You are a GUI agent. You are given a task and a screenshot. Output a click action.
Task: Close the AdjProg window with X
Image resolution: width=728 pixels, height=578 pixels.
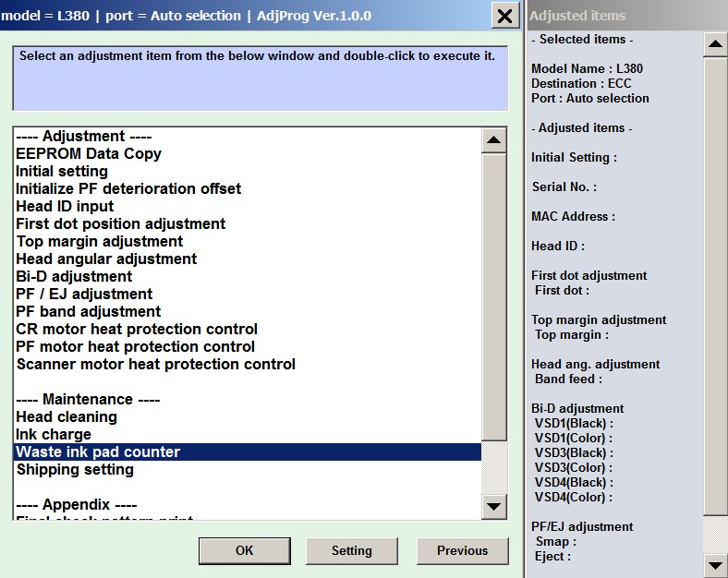click(504, 16)
